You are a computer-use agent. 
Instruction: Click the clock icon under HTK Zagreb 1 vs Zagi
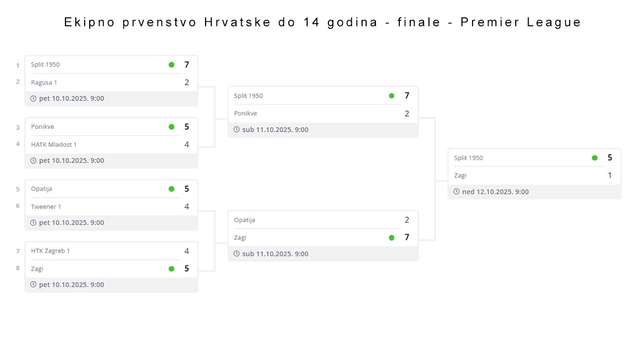click(33, 285)
